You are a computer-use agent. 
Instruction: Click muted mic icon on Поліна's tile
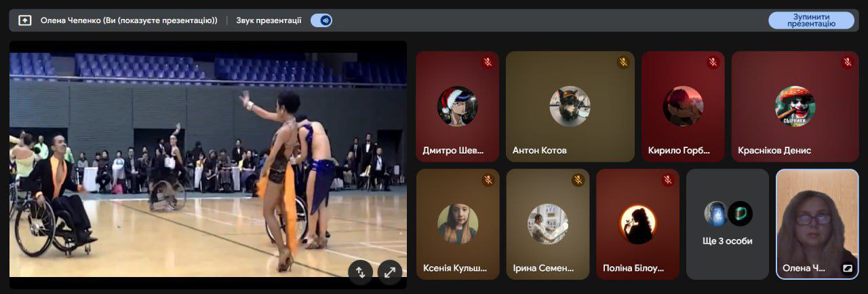tap(668, 180)
